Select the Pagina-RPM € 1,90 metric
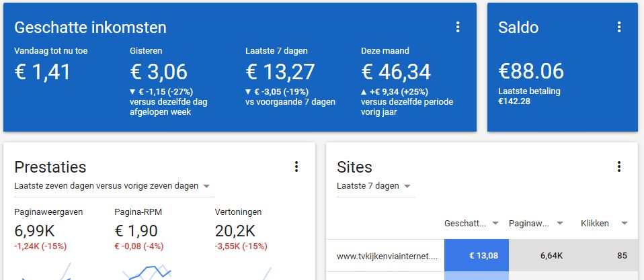 [139, 230]
